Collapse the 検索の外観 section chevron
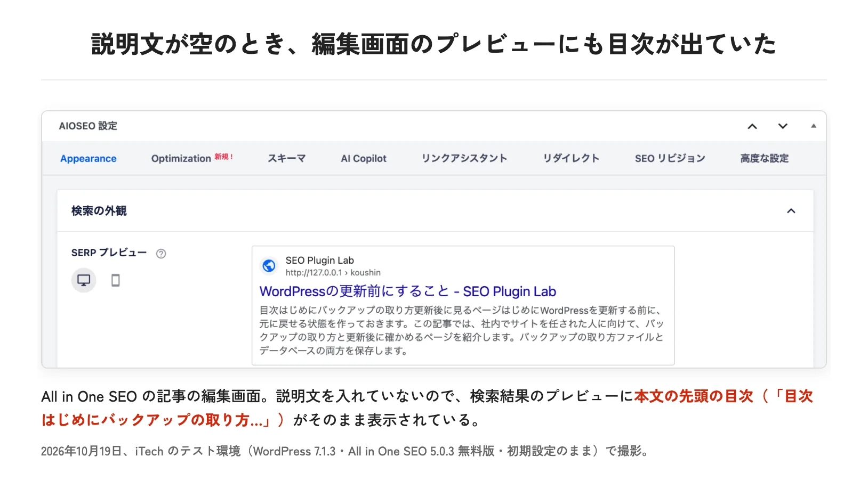Screen dimensions: 868x489 click(x=791, y=211)
